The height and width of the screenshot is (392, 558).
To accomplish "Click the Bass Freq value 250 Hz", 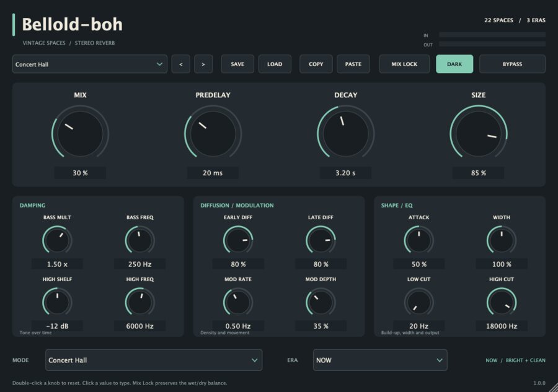I will click(140, 264).
